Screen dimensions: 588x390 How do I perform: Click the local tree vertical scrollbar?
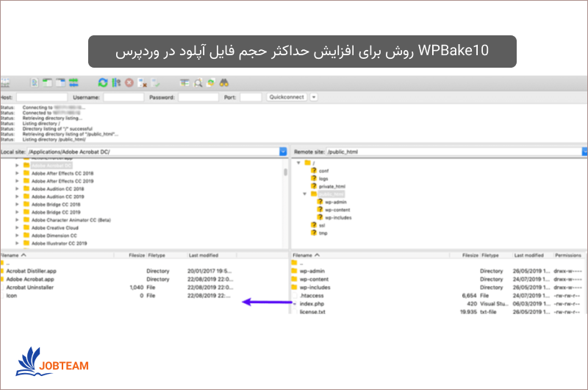(285, 172)
